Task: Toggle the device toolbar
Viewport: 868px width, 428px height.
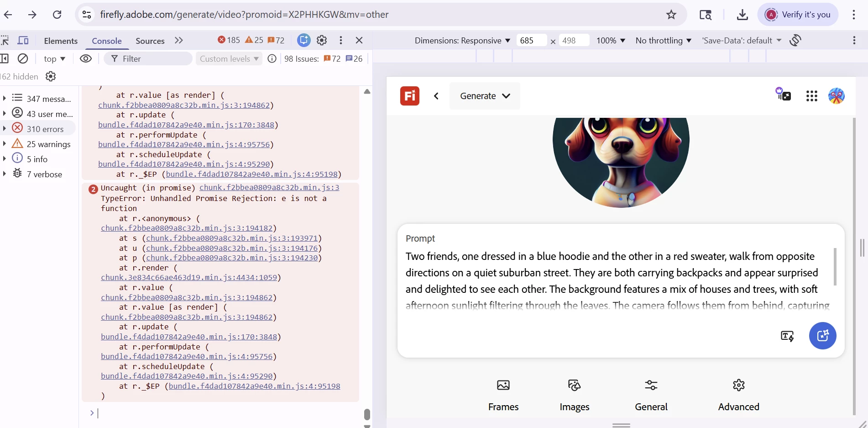Action: tap(23, 41)
